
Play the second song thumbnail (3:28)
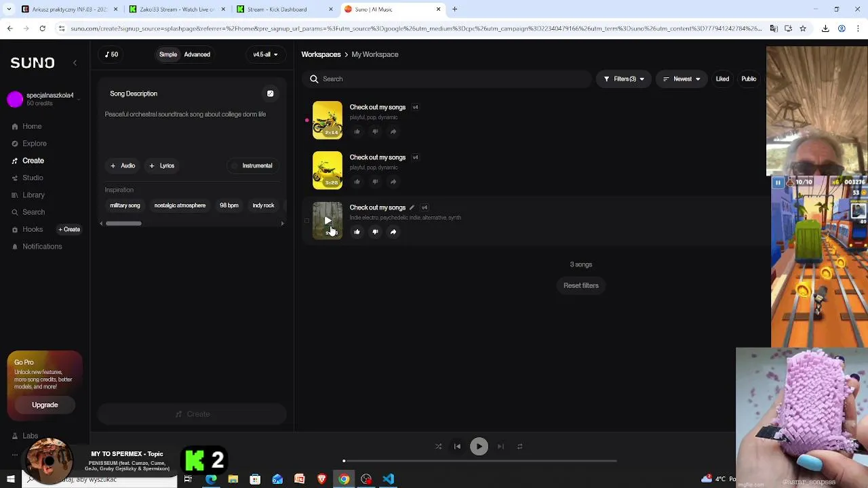328,170
